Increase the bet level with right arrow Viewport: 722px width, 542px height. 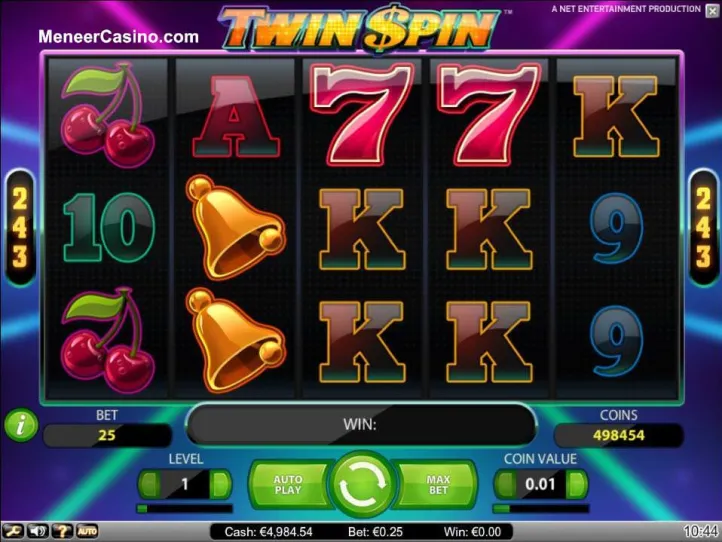pos(220,484)
